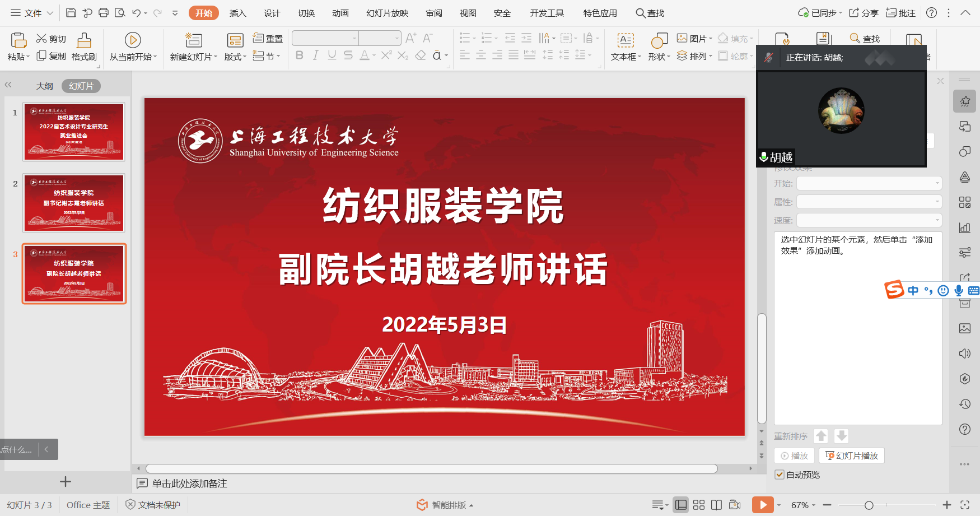Click the 分享 (share) button

864,13
